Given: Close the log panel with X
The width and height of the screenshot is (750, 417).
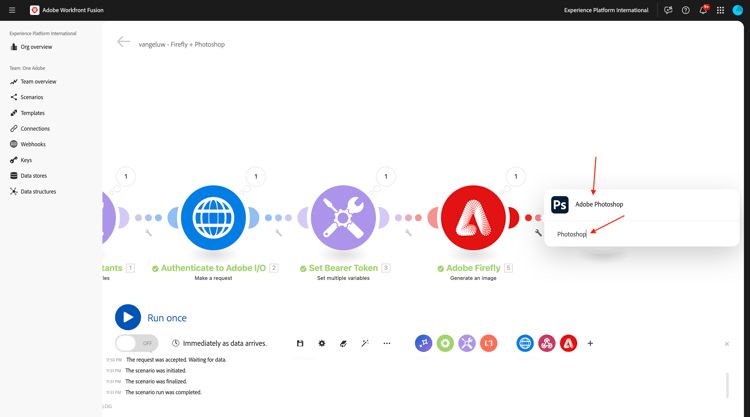Looking at the screenshot, I should 727,344.
